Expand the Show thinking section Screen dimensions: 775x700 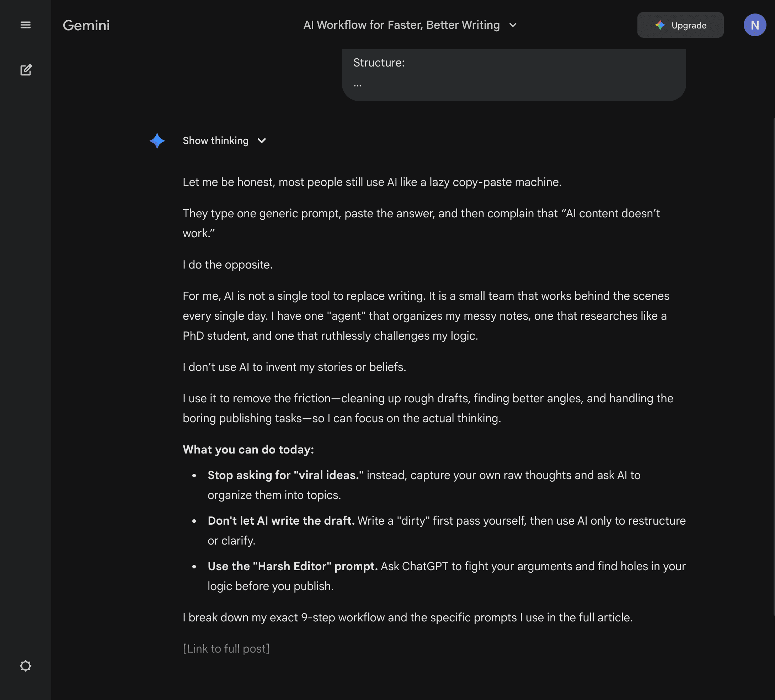[215, 141]
